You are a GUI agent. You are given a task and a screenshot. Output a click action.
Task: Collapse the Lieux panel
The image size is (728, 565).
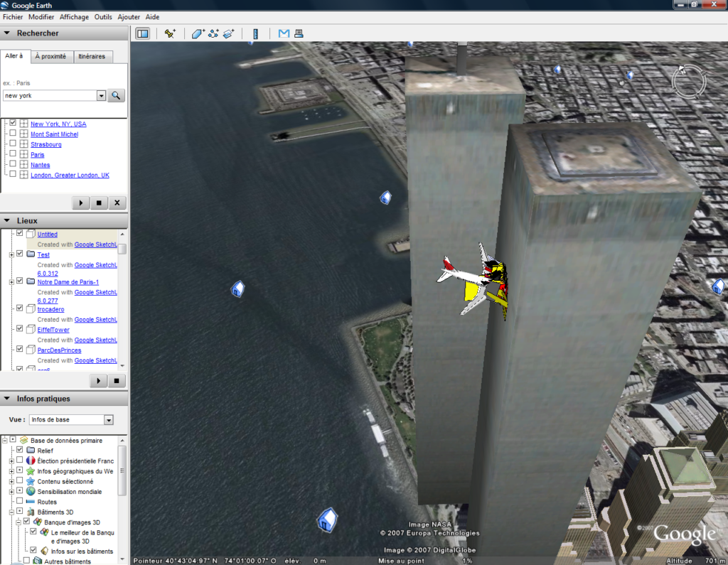pyautogui.click(x=7, y=220)
